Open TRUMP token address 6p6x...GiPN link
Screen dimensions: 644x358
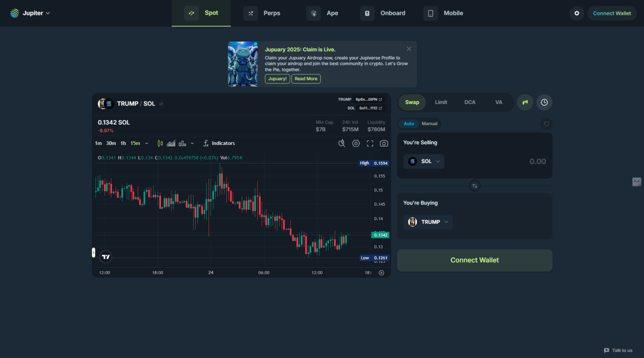369,99
